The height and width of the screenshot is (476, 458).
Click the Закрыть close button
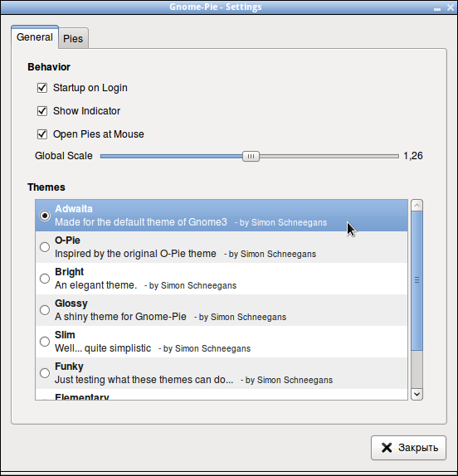408,448
